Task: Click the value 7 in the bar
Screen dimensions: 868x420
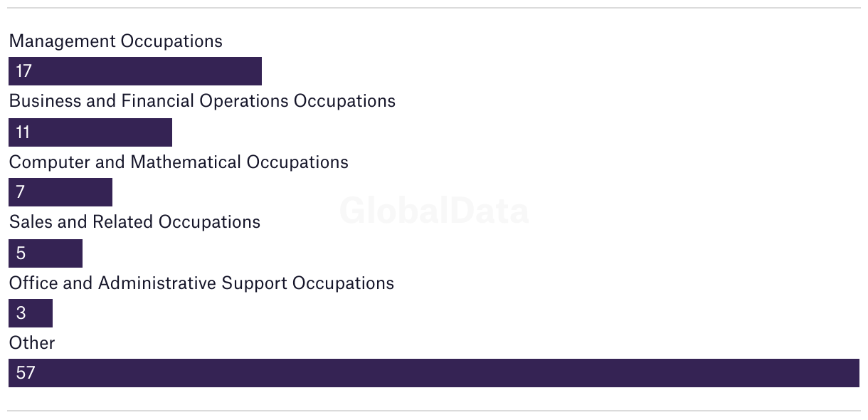Action: [20, 192]
